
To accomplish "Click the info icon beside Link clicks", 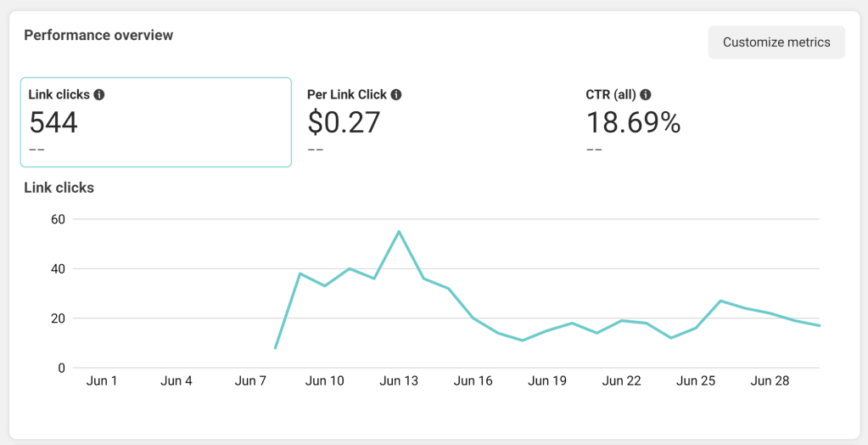I will click(x=99, y=94).
